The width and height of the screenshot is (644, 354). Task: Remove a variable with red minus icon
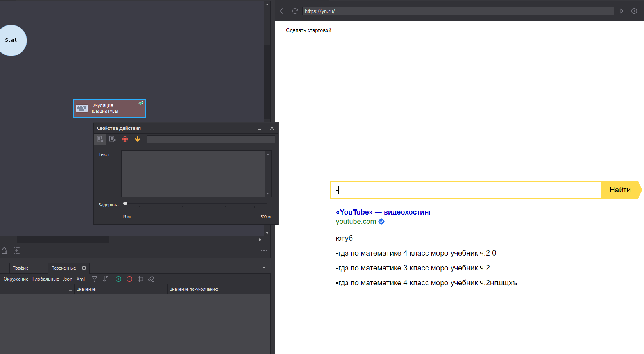(129, 279)
